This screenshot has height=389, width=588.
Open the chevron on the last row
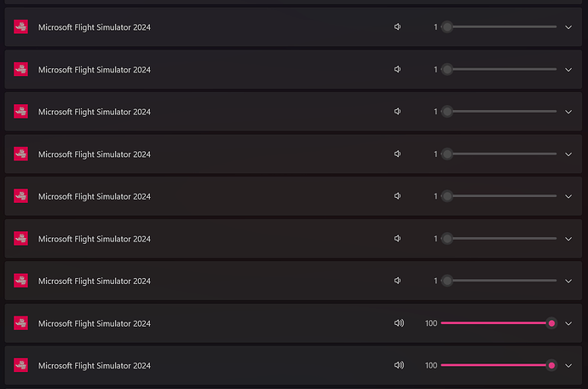pyautogui.click(x=568, y=365)
